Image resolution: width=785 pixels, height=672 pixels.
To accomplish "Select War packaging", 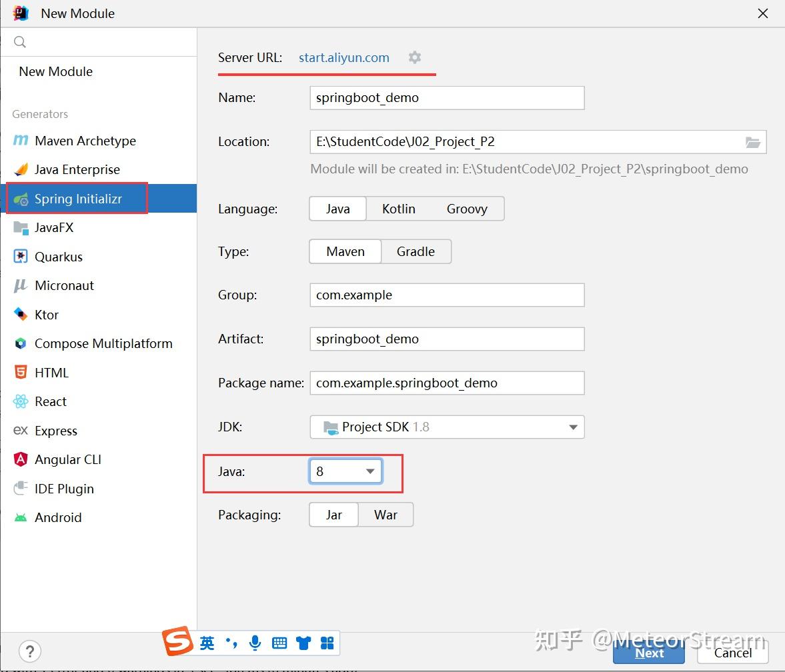I will click(x=386, y=515).
